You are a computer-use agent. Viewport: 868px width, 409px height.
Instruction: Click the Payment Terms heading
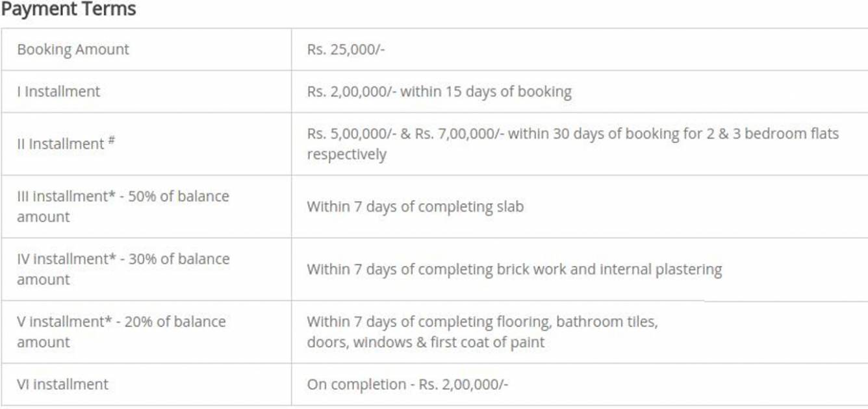click(x=69, y=10)
